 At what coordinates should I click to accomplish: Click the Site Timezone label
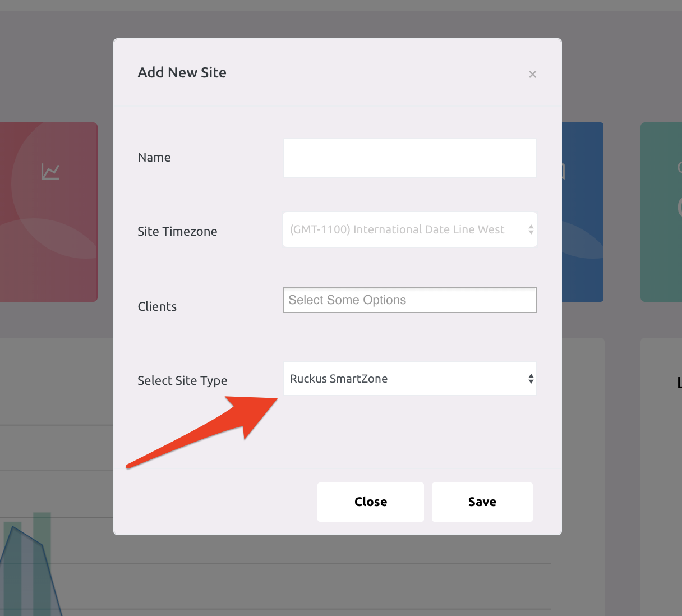(177, 231)
